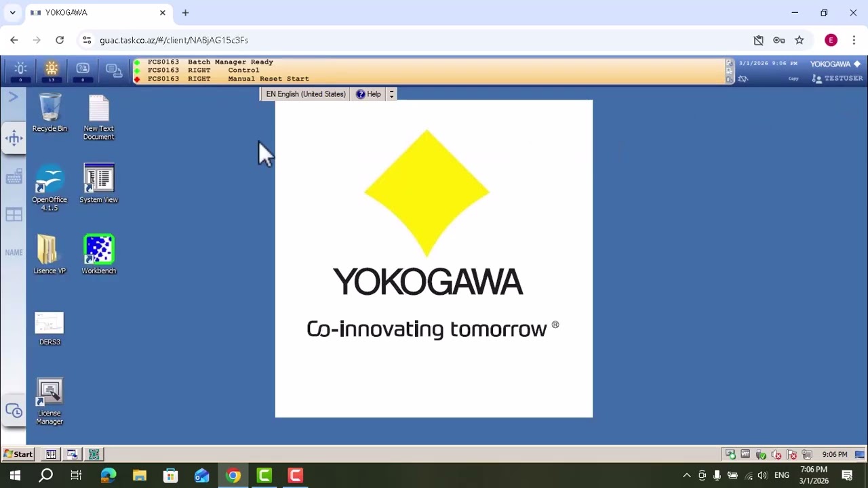Select the Workbench shortcut
The height and width of the screenshot is (488, 868).
[x=98, y=255]
